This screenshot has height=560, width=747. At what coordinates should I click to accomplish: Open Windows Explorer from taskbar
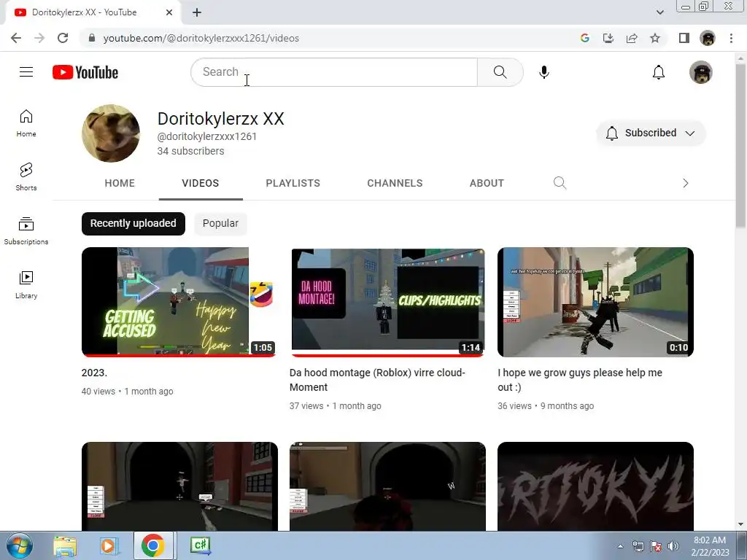[65, 546]
